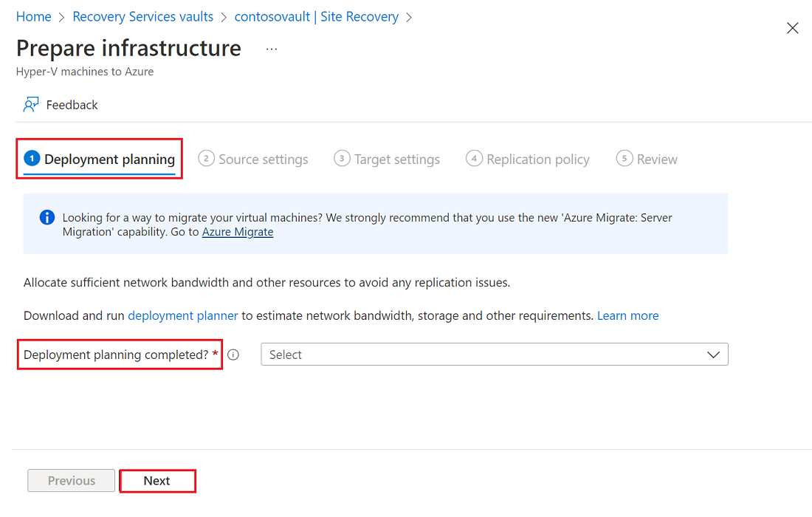Click the step 5 circle icon
The image size is (812, 517).
click(623, 158)
